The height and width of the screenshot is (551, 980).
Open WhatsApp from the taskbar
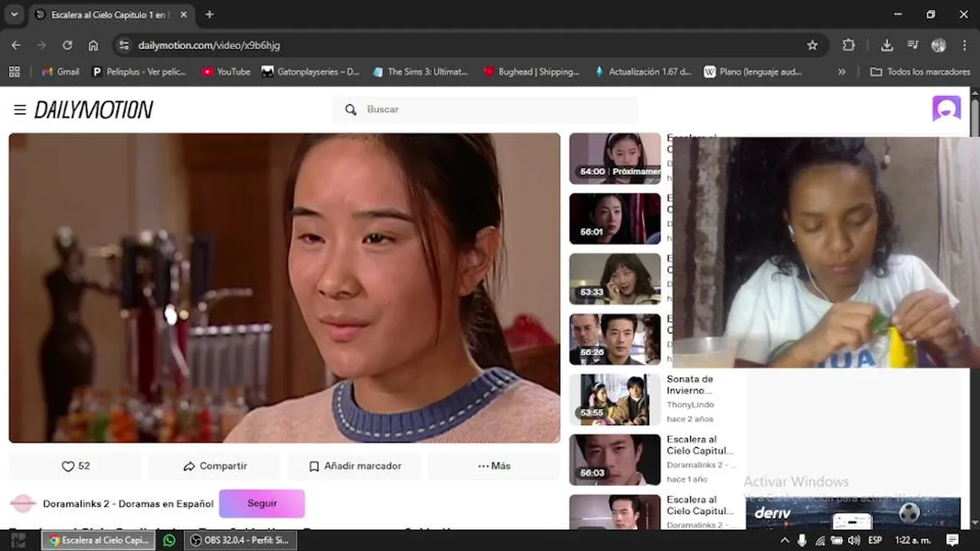click(x=169, y=540)
